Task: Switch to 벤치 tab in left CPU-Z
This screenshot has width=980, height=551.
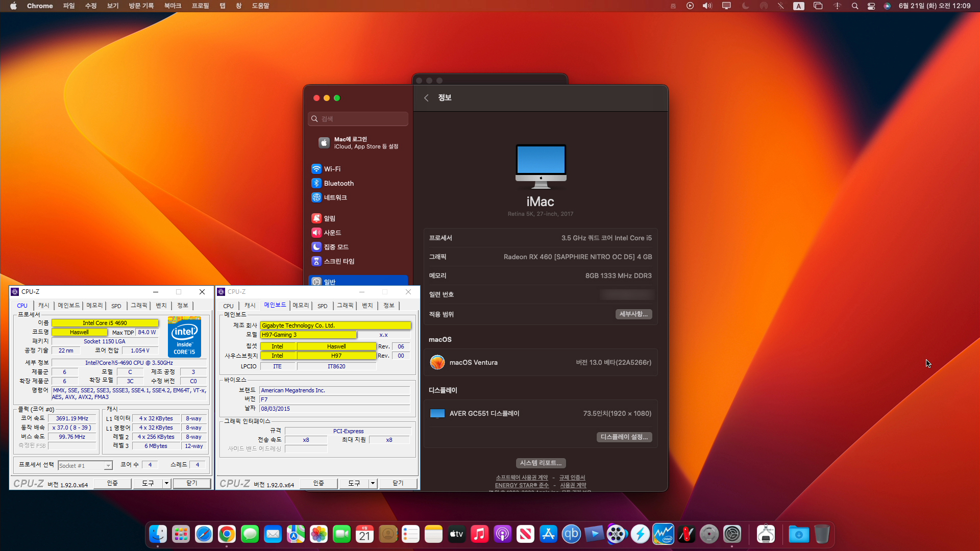Action: (161, 306)
